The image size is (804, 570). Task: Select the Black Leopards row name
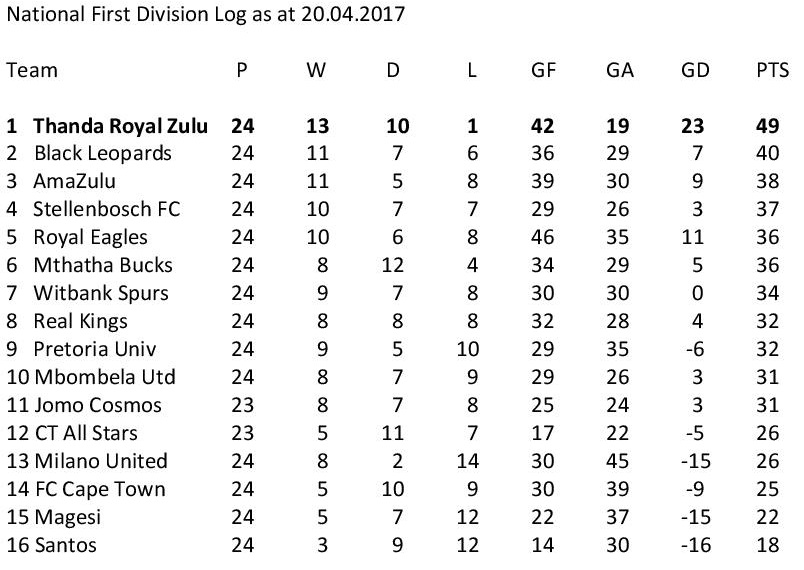pyautogui.click(x=102, y=154)
